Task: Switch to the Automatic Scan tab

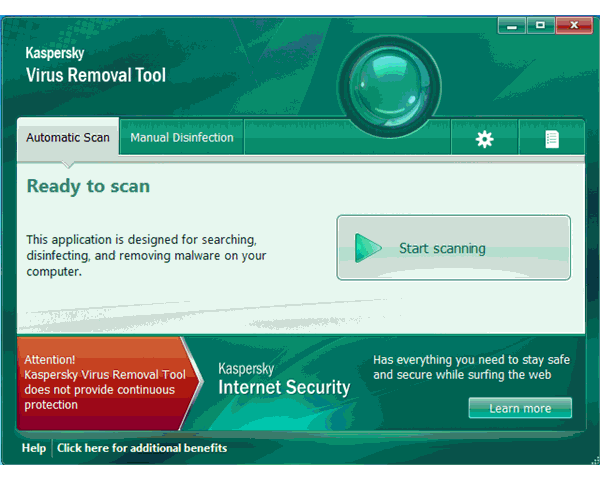Action: coord(68,137)
